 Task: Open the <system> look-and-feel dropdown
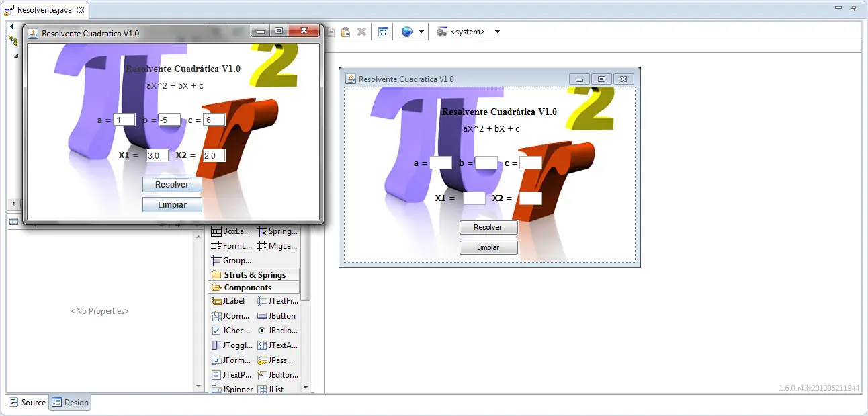[x=497, y=32]
